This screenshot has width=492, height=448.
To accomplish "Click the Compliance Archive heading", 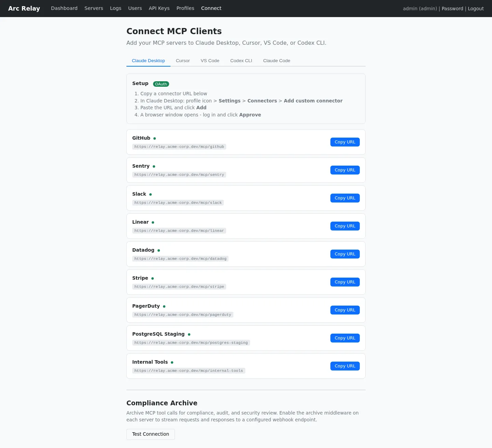I will pos(162,403).
